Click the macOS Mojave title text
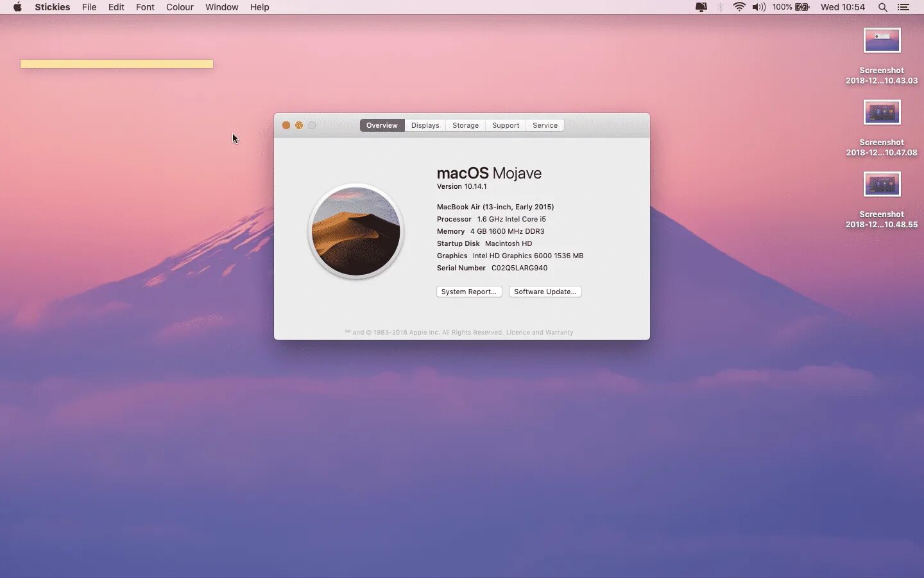Image resolution: width=924 pixels, height=578 pixels. (x=489, y=173)
